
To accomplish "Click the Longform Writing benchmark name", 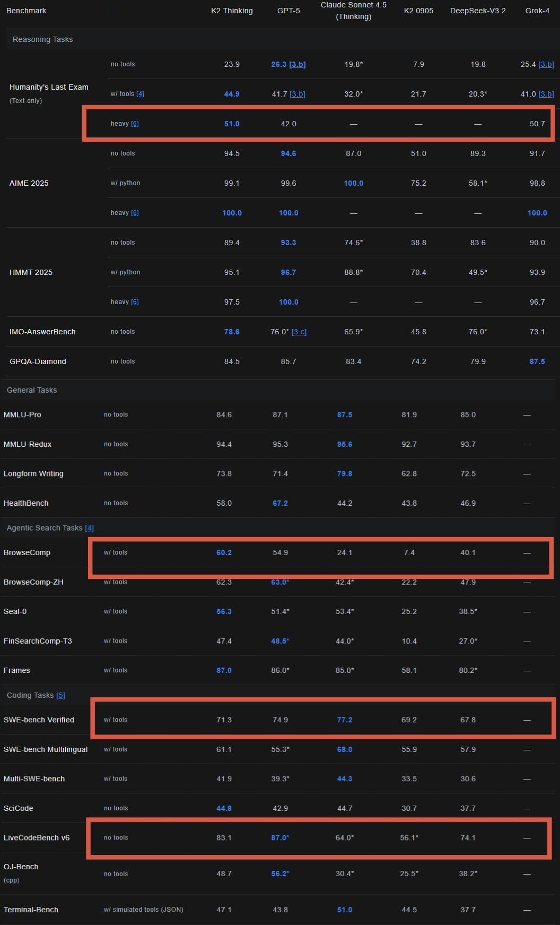I will click(33, 473).
